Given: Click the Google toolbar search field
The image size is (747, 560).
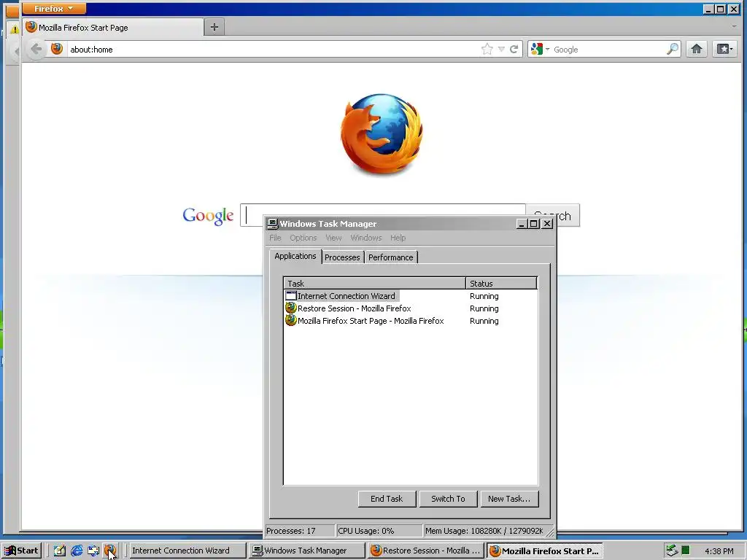Looking at the screenshot, I should [608, 49].
